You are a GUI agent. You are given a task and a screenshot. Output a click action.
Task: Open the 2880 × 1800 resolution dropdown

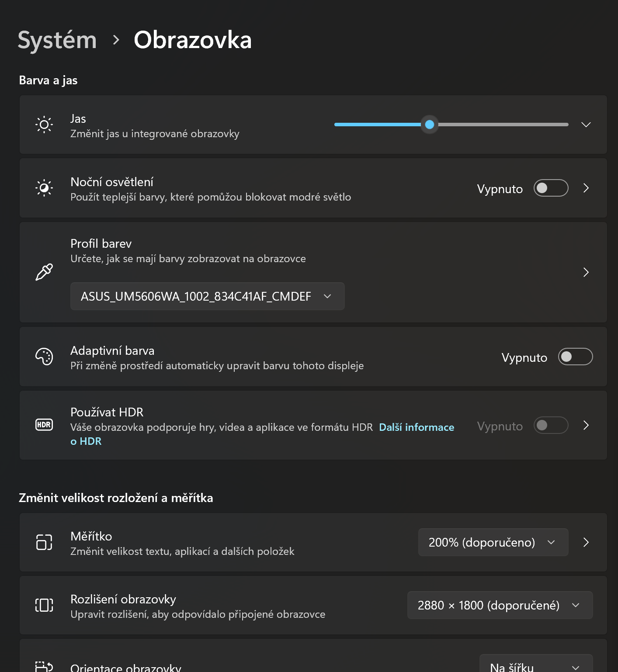500,606
